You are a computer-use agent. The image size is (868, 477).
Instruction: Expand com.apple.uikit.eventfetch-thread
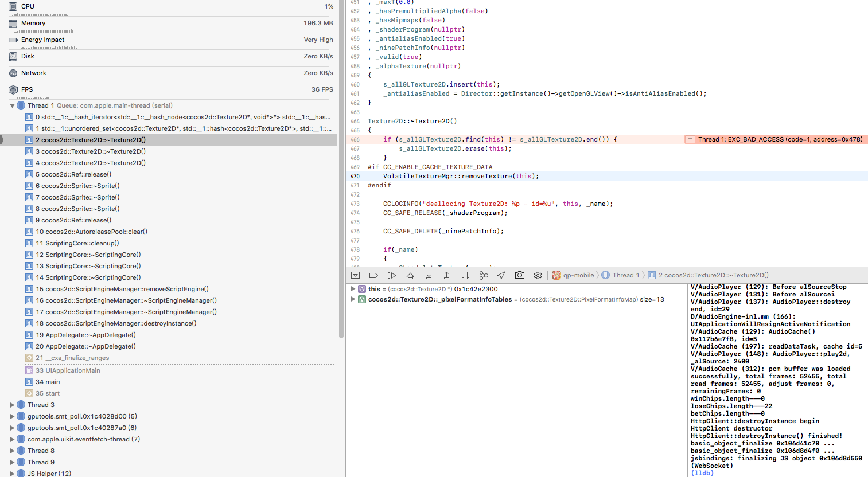12,439
